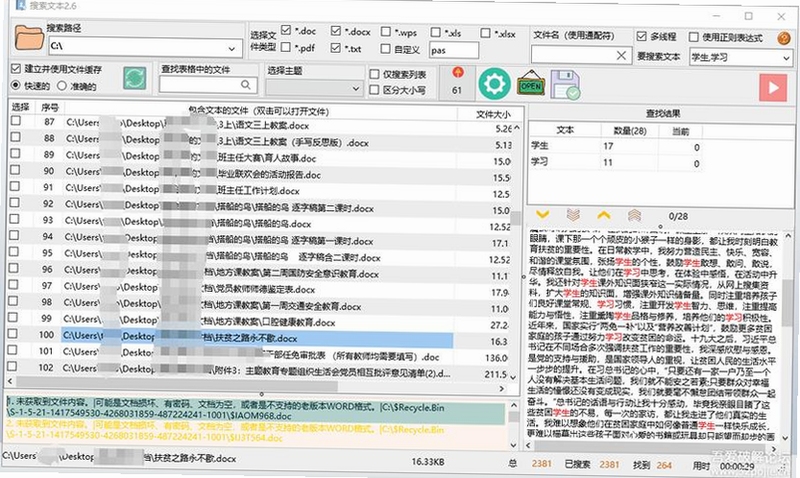The image size is (800, 478).
Task: Click the floppy disk save icon
Action: (x=565, y=85)
